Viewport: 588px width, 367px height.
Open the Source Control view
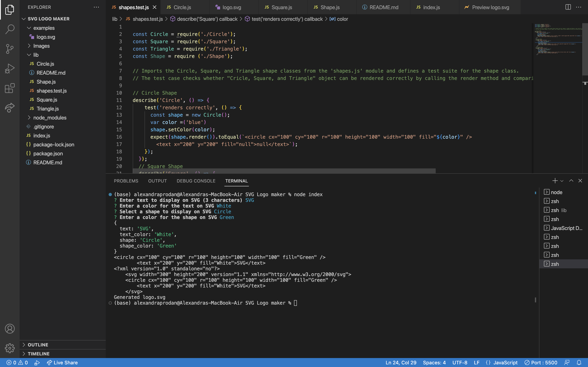[9, 49]
